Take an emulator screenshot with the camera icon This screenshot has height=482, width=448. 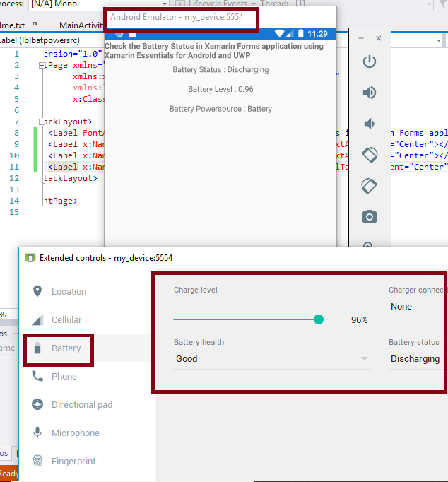coord(370,217)
